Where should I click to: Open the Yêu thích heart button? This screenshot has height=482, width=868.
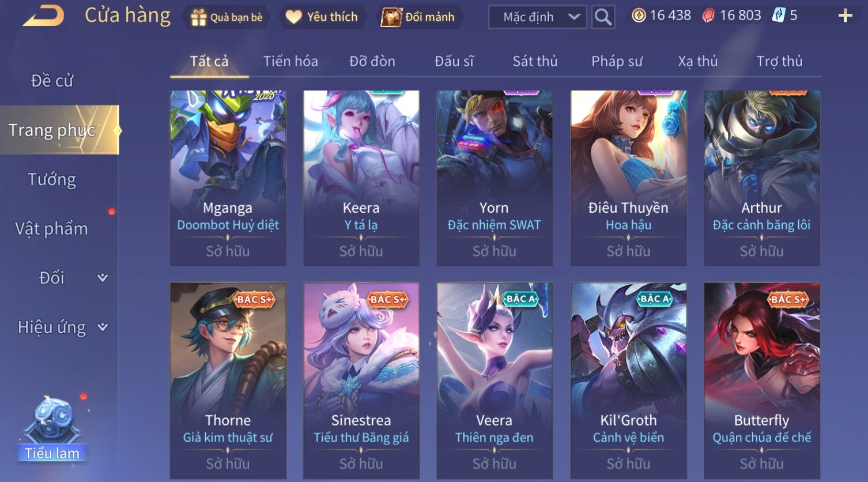point(294,17)
